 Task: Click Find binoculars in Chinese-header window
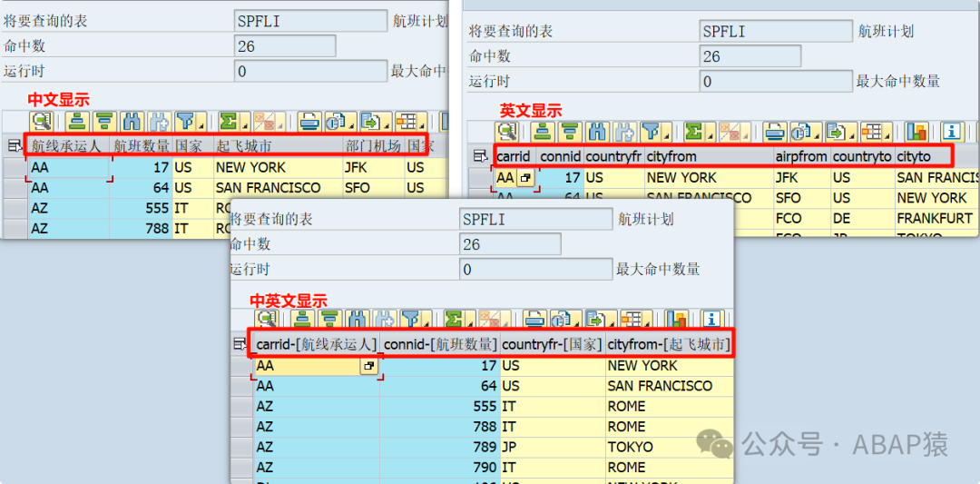tap(132, 122)
